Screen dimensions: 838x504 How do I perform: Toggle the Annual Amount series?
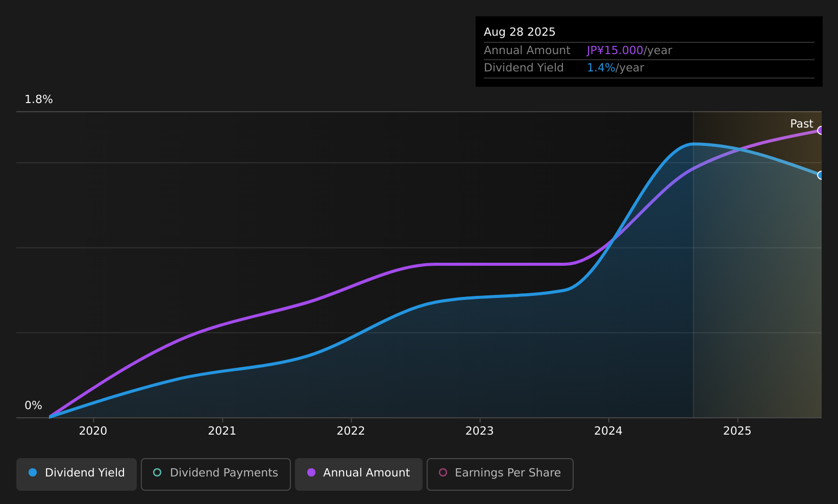click(358, 474)
